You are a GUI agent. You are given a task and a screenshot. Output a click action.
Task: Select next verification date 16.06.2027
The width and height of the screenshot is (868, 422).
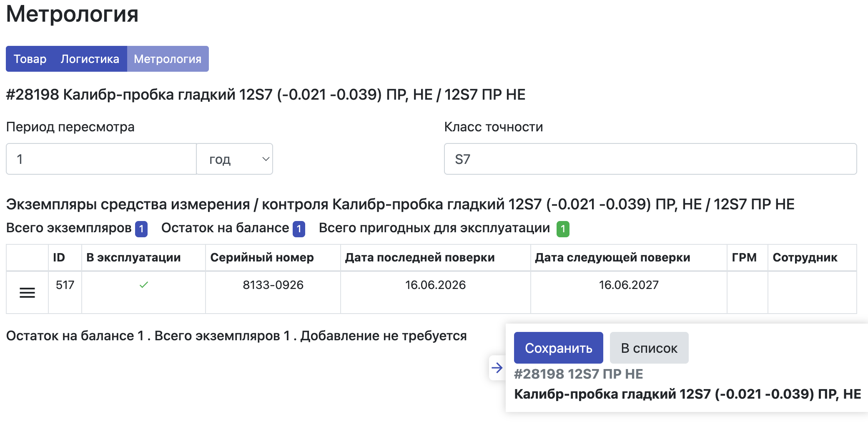pos(629,285)
